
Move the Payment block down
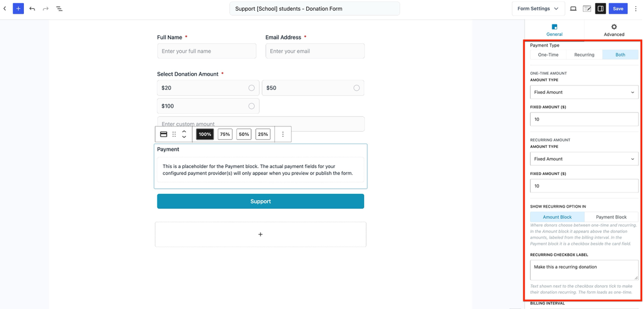[x=184, y=137]
